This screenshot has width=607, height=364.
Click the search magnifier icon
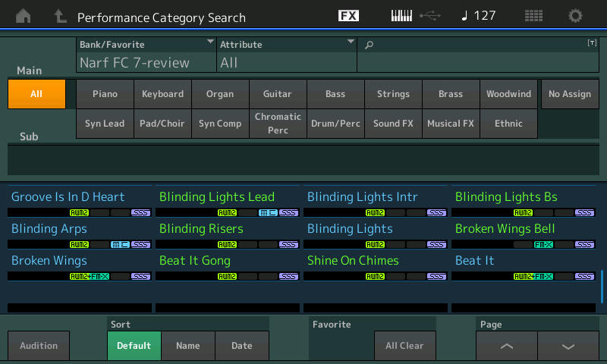pyautogui.click(x=370, y=45)
